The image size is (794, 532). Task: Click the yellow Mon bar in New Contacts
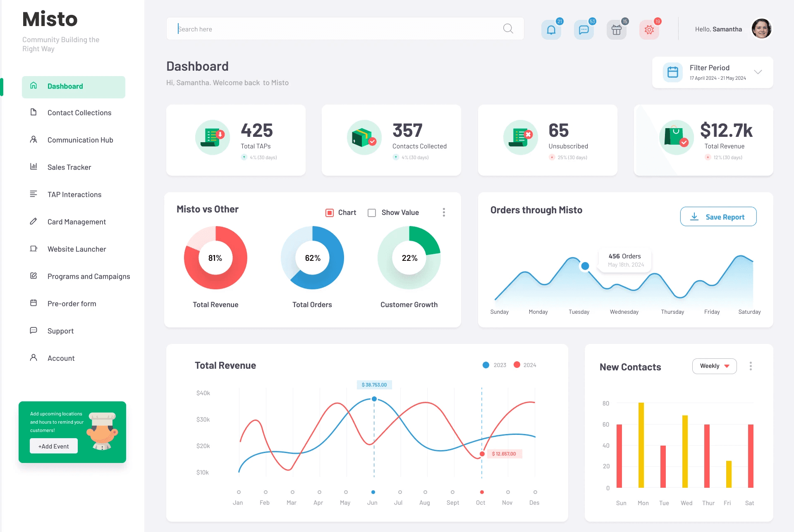641,445
